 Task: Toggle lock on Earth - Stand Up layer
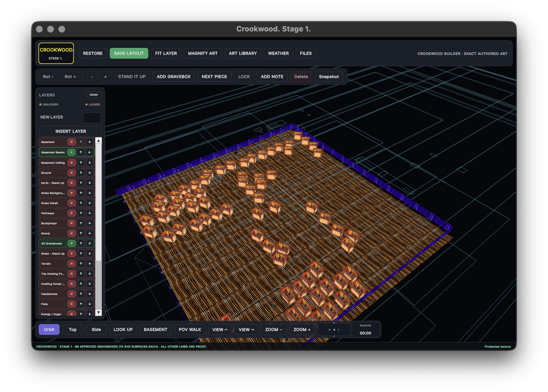point(72,183)
